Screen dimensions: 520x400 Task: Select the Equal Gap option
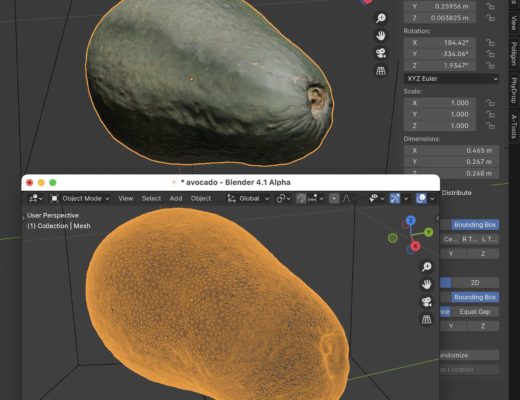click(x=475, y=312)
